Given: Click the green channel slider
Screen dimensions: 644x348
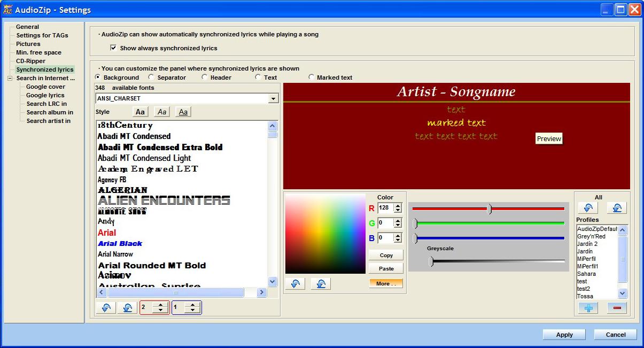Looking at the screenshot, I should pos(488,223).
